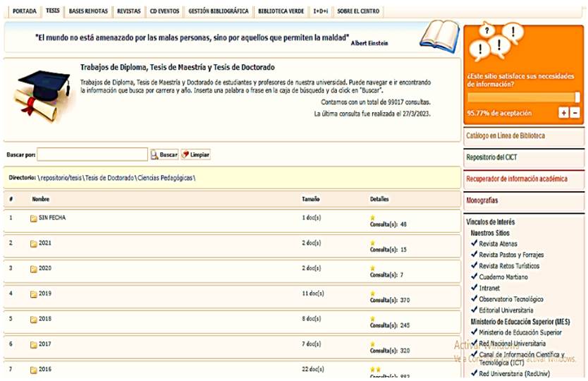The width and height of the screenshot is (588, 381).
Task: Expand the Monografías sidebar section
Action: point(482,200)
